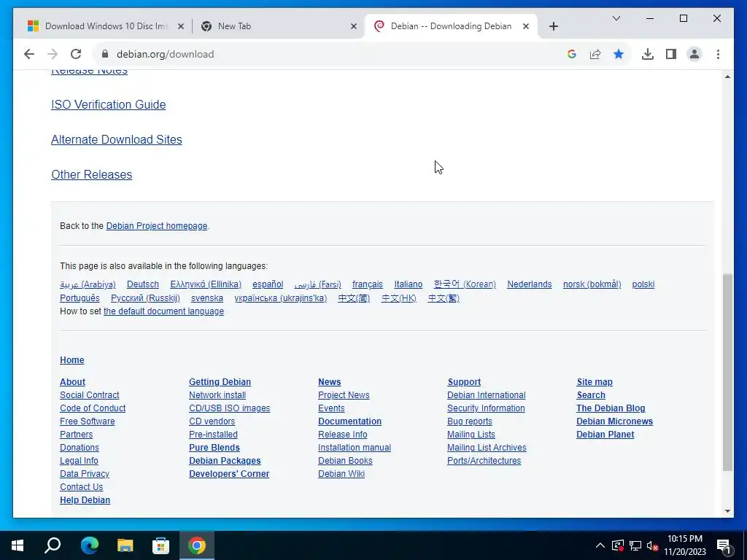Open the side panel icon
This screenshot has height=560, width=747.
click(671, 54)
